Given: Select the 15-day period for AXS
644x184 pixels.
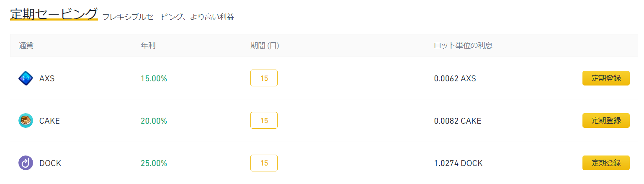Looking at the screenshot, I should tap(264, 78).
